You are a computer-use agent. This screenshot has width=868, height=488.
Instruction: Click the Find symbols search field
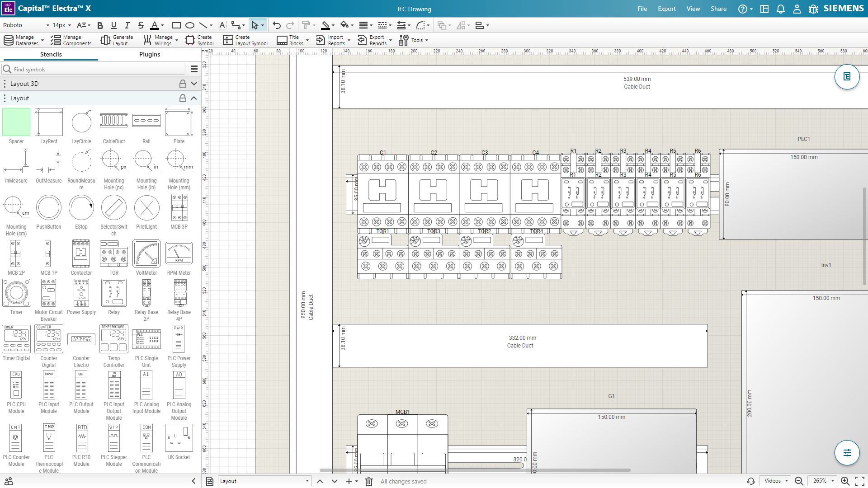97,69
